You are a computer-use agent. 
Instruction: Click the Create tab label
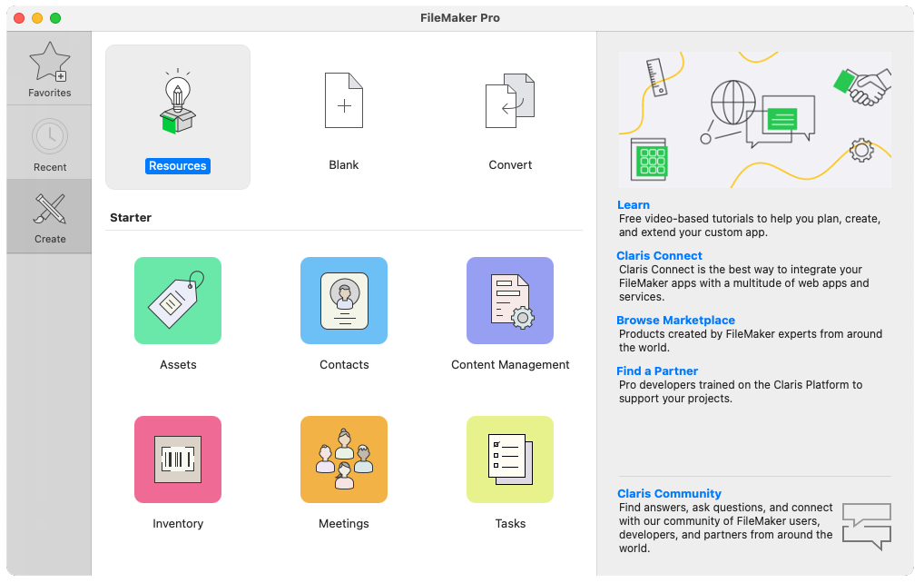tap(50, 240)
